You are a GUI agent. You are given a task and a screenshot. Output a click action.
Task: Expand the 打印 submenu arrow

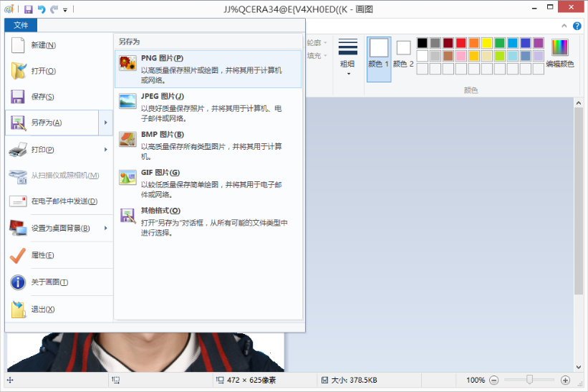(x=106, y=150)
